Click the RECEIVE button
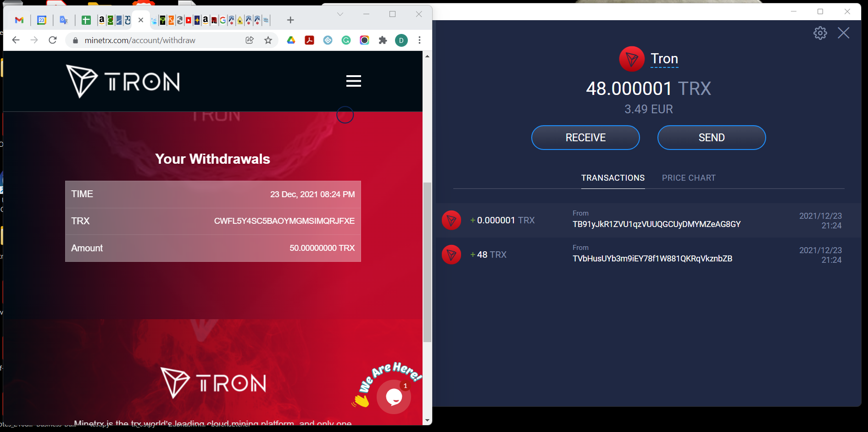The image size is (868, 432). pos(585,138)
